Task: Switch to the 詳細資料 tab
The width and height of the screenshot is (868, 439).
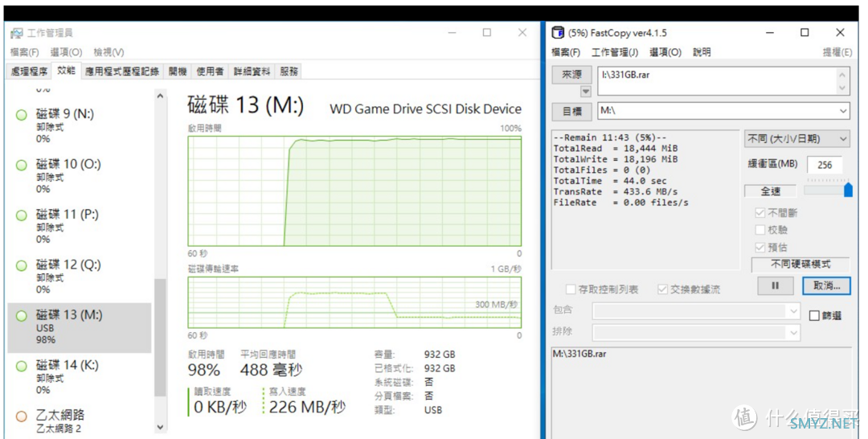Action: pos(252,72)
